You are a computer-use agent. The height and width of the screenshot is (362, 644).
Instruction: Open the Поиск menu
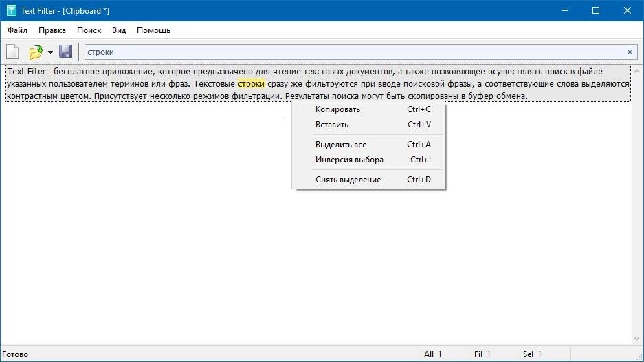point(89,30)
